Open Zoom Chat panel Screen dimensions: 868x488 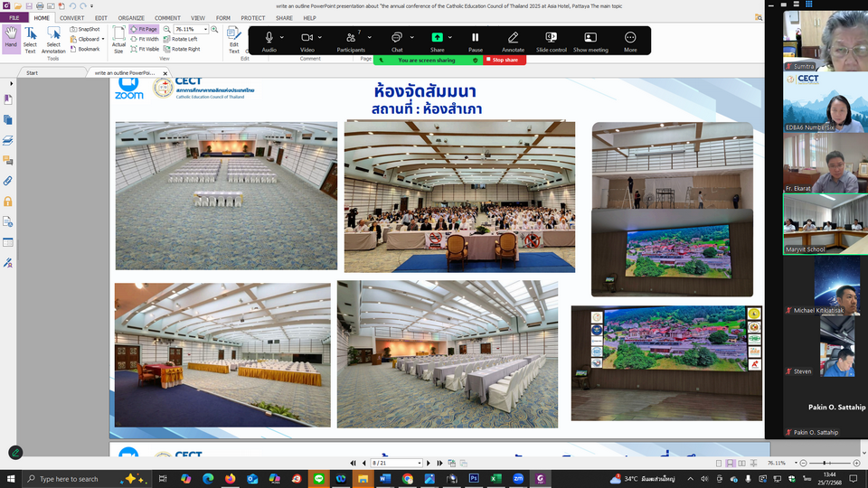point(397,41)
